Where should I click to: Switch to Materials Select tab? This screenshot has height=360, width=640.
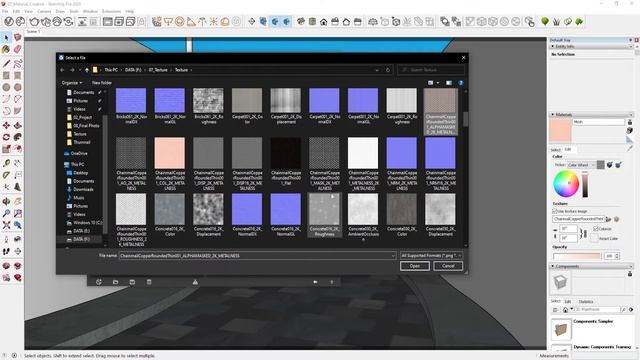[556, 150]
